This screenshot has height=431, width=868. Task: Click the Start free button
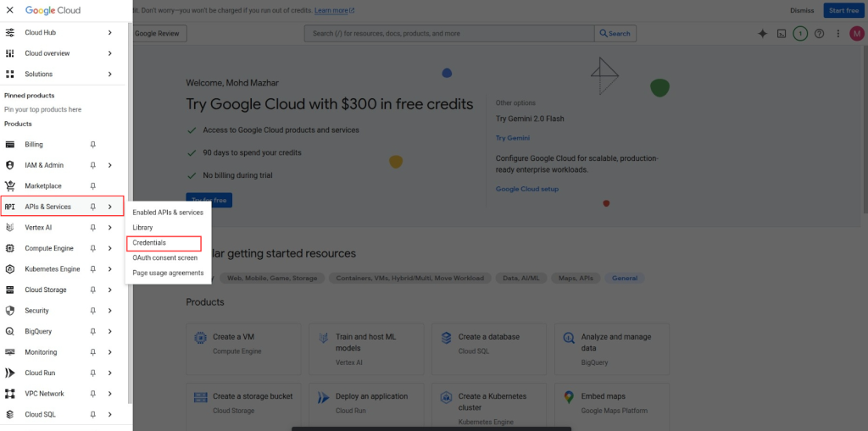click(843, 10)
